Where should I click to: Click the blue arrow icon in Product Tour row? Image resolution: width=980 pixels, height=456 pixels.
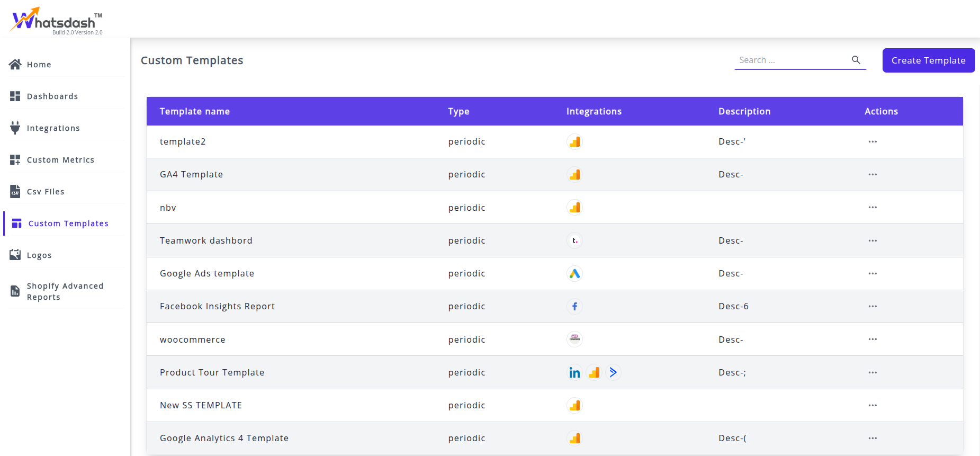[613, 373]
